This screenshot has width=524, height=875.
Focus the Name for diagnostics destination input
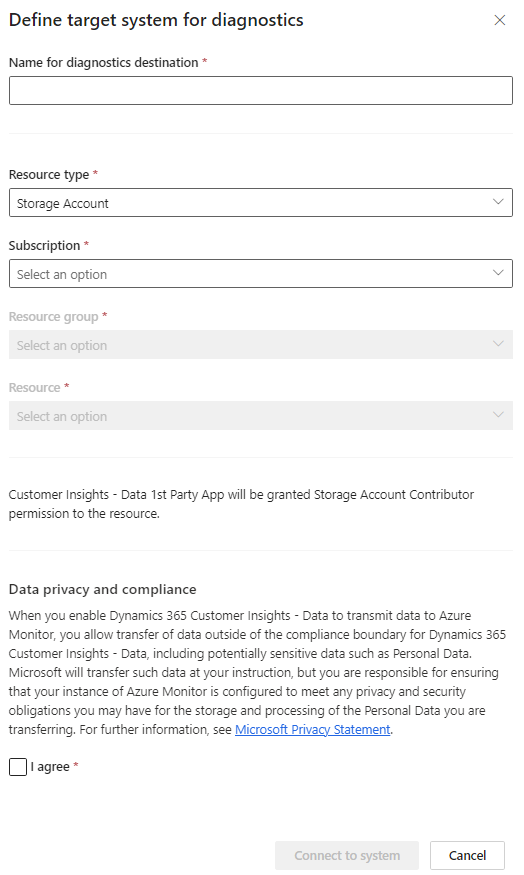(261, 90)
